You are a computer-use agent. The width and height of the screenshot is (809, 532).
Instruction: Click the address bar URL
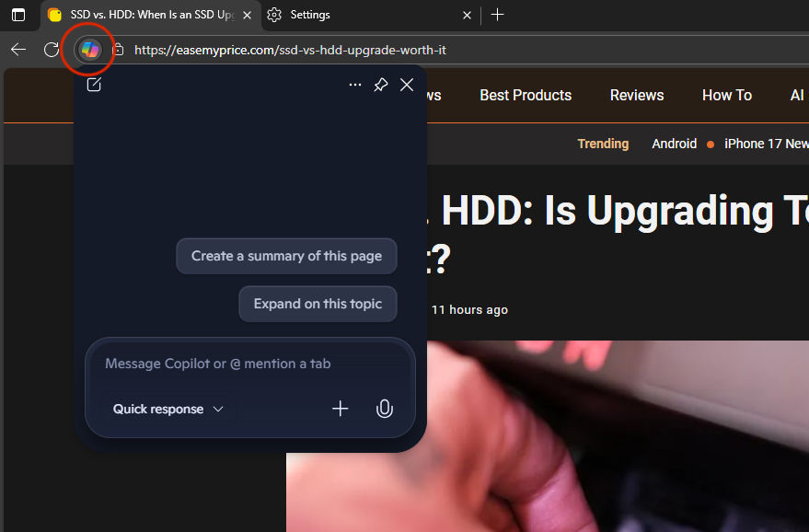(290, 50)
